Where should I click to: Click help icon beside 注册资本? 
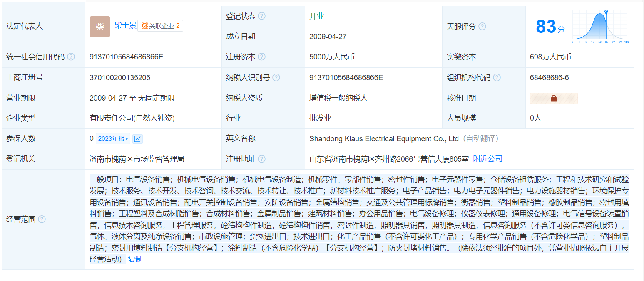point(261,57)
